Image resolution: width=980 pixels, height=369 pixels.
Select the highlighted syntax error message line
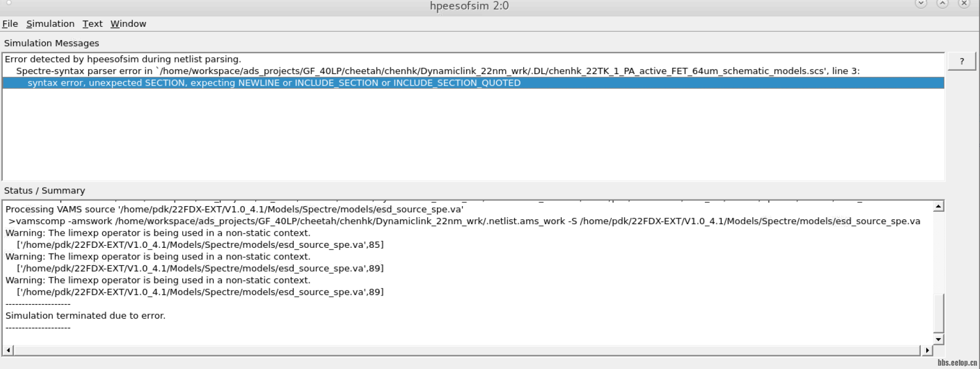274,83
